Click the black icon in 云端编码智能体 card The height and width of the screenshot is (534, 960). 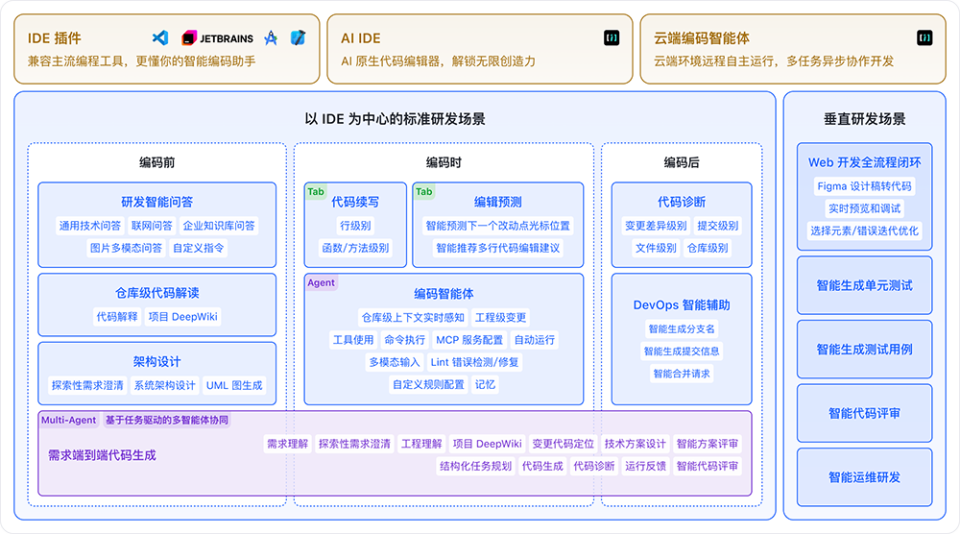coord(924,38)
